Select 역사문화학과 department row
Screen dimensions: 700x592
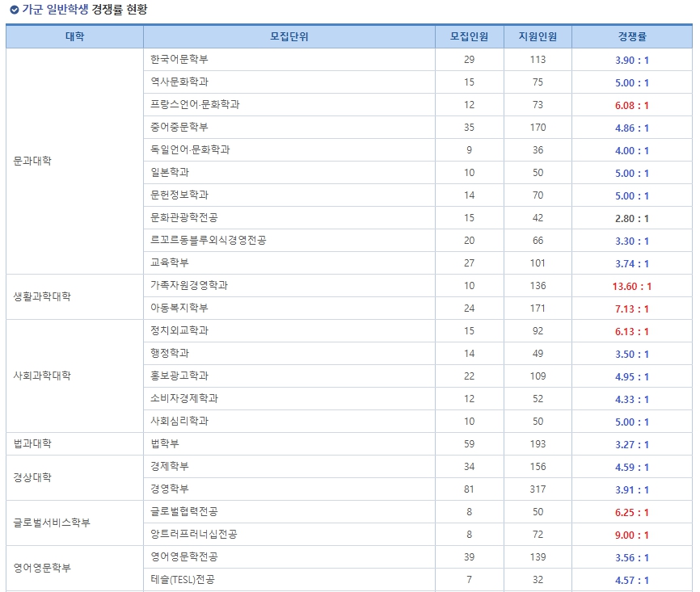(418, 82)
